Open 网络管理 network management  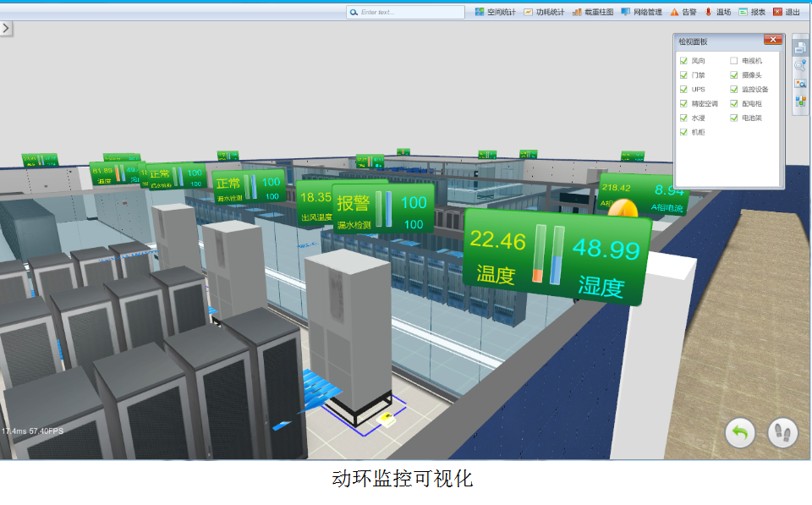point(641,13)
